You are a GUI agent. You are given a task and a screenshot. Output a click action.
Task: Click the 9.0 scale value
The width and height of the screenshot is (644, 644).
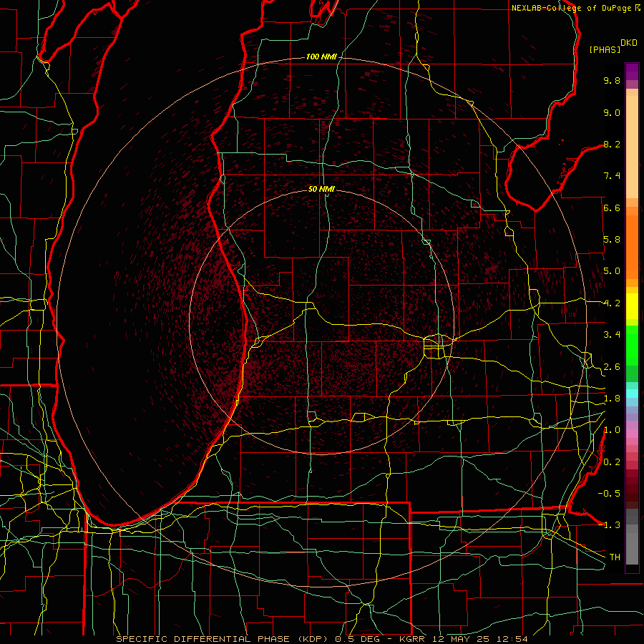tap(612, 112)
